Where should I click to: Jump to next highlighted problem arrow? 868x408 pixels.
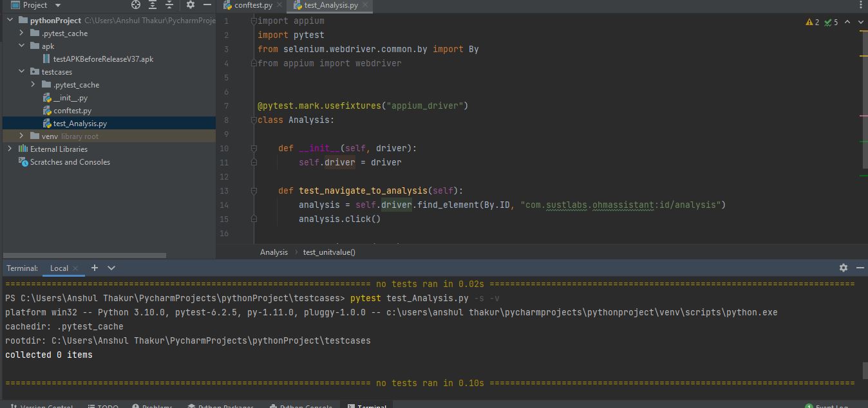point(860,22)
